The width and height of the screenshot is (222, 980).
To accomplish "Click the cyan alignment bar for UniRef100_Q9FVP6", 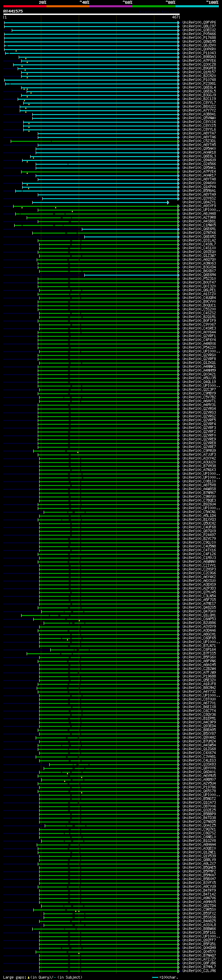I will 92,23.
